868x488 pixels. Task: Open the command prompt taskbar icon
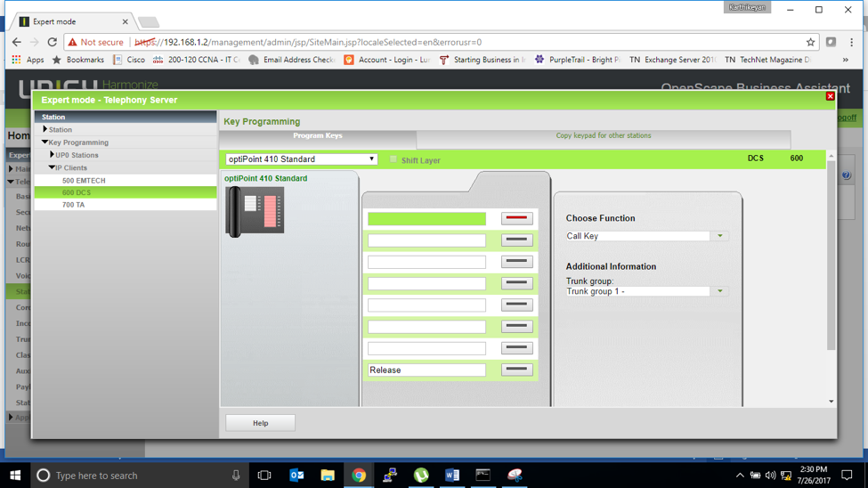(x=483, y=476)
